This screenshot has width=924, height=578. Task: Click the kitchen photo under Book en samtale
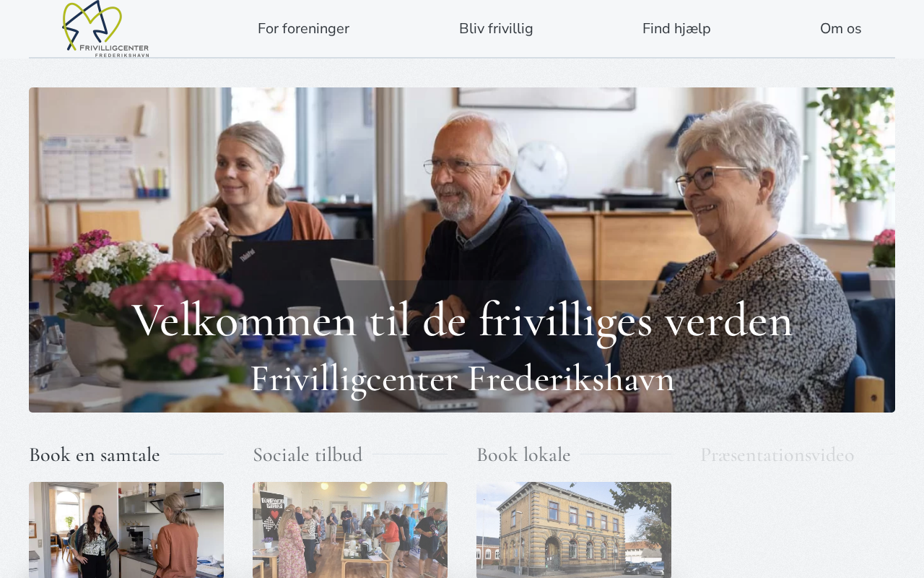coord(126,530)
